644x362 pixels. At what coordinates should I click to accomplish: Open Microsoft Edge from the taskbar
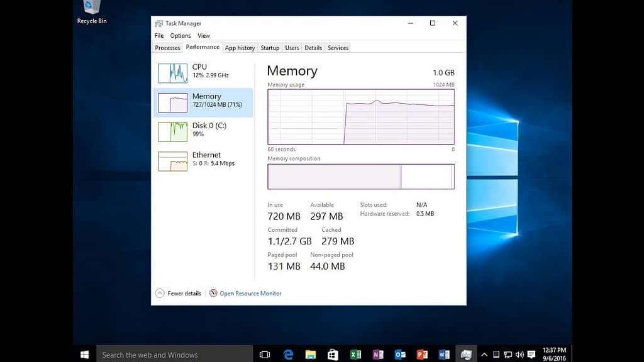(x=289, y=354)
